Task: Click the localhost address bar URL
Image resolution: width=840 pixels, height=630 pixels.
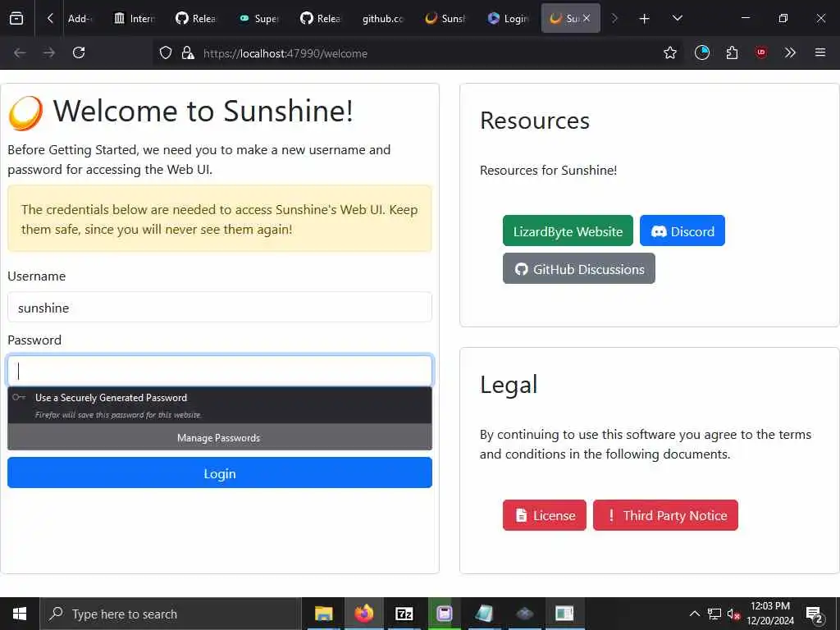Action: pos(285,53)
